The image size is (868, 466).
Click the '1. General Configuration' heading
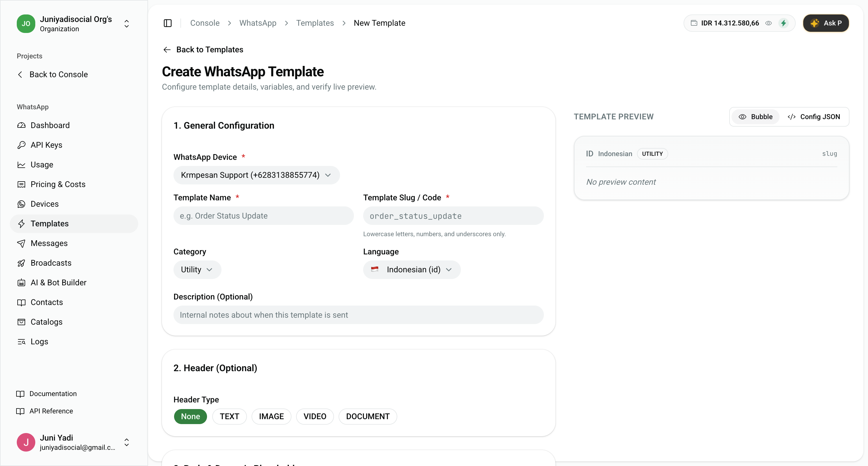224,125
